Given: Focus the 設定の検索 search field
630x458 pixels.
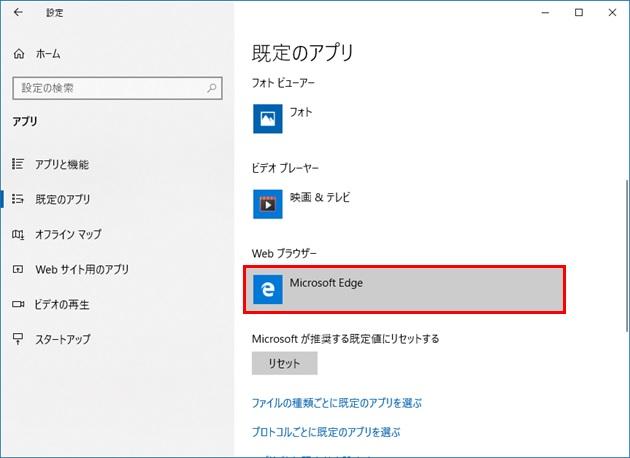Looking at the screenshot, I should 117,88.
